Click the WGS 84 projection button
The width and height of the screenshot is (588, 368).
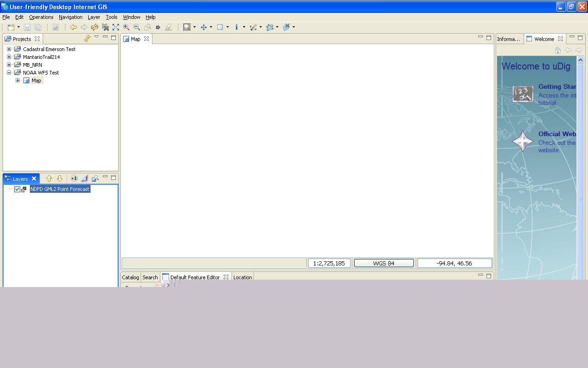click(x=384, y=263)
